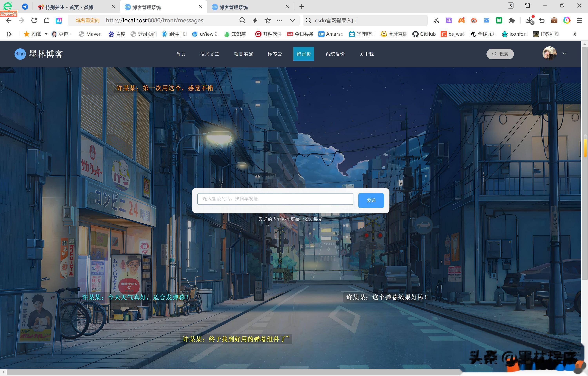
Task: Click the Blog logo icon beside 墨林博客
Action: [20, 54]
